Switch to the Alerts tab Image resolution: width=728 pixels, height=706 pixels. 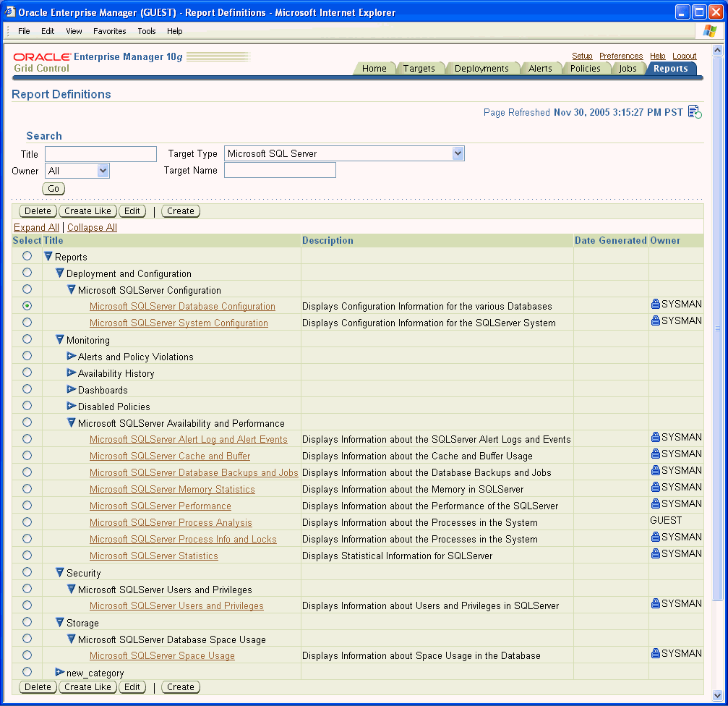click(541, 68)
